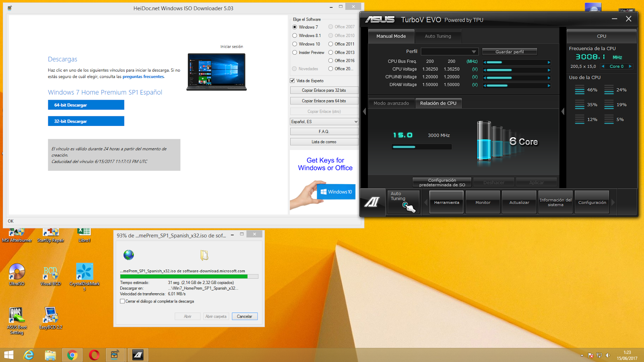Viewport: 644px width, 362px height.
Task: Open the Perfil dropdown in TurboV EVO
Action: click(450, 51)
